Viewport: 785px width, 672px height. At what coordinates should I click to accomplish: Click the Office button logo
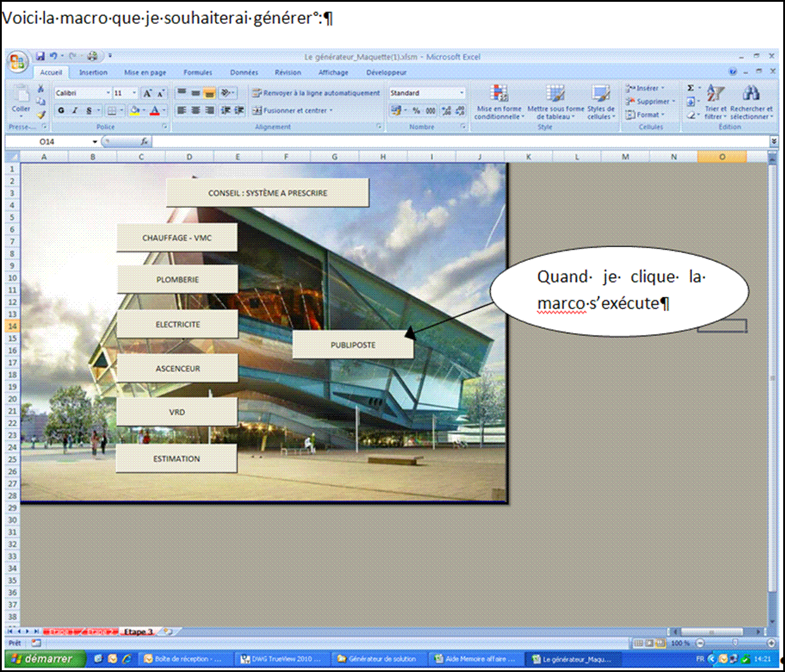17,62
